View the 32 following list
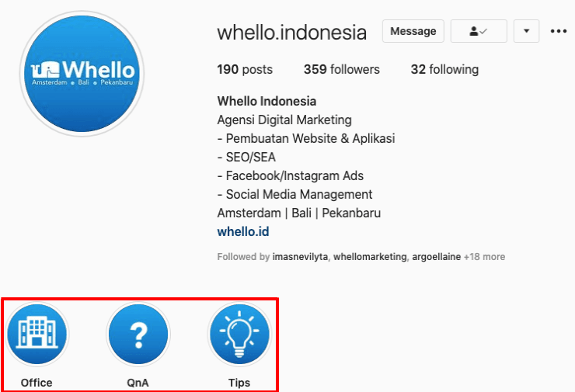This screenshot has height=392, width=575. (x=444, y=69)
